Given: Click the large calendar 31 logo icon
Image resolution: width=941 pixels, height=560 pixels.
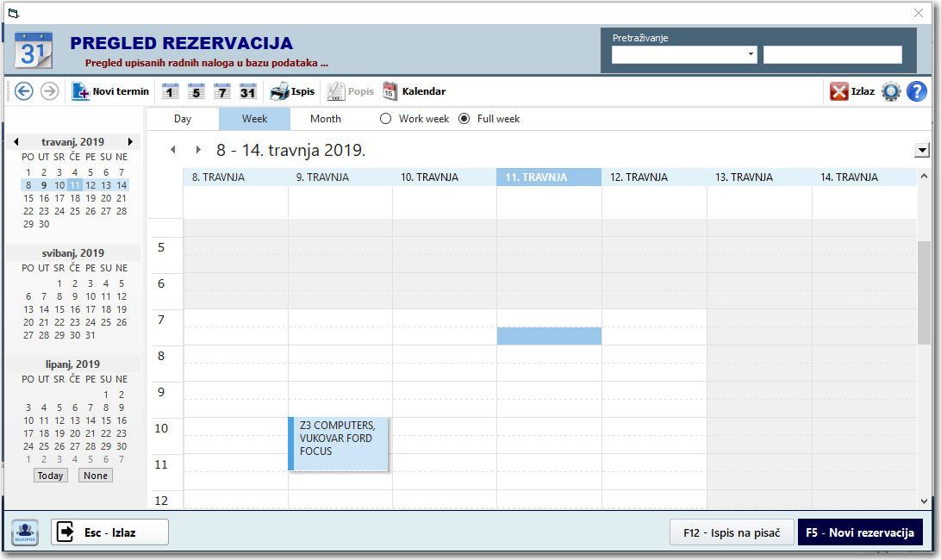Looking at the screenshot, I should (33, 51).
